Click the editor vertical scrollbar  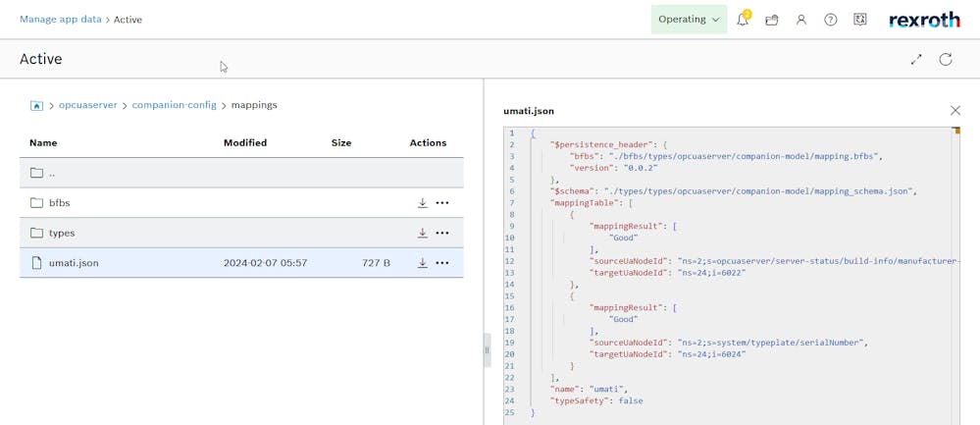pyautogui.click(x=955, y=275)
